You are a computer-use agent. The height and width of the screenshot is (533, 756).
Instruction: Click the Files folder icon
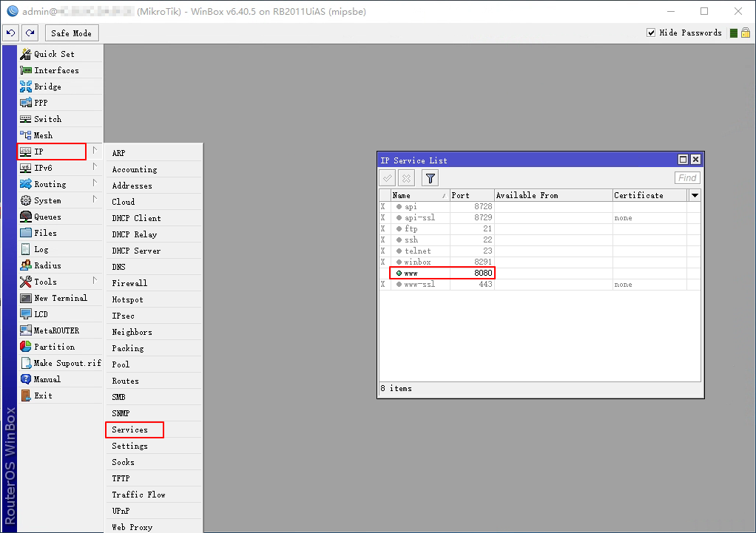coord(26,233)
